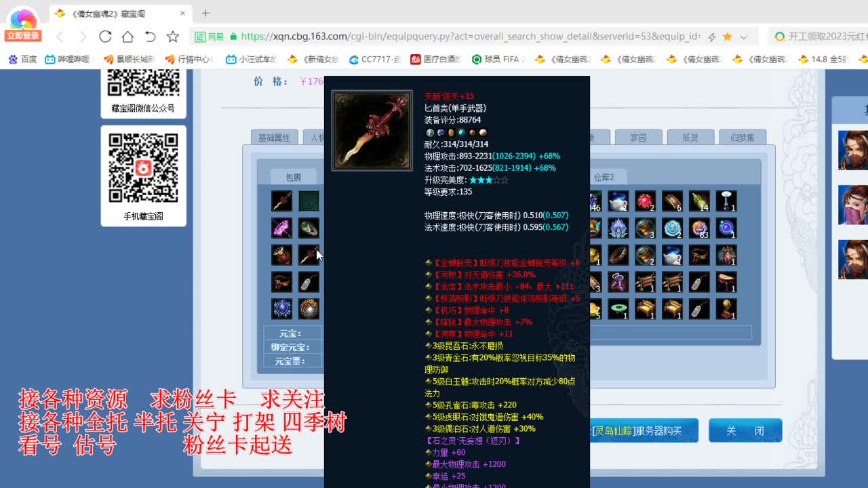The image size is (868, 488).
Task: Click the page refresh icon in the browser toolbar
Action: pos(105,37)
